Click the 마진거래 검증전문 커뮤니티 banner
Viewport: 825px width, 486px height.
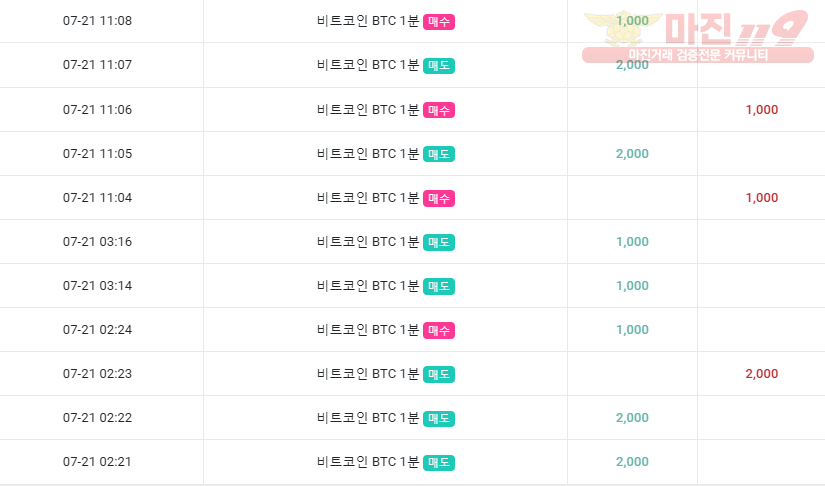tap(698, 55)
